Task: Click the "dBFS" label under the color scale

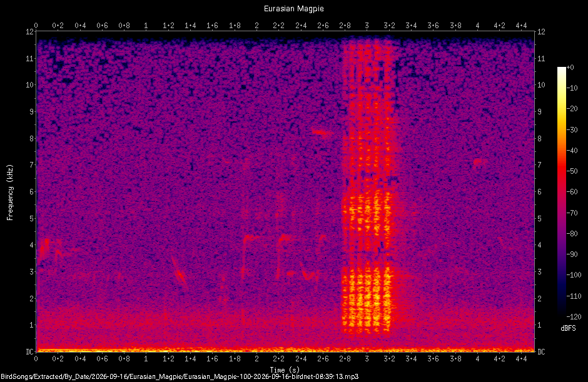Action: [x=568, y=328]
